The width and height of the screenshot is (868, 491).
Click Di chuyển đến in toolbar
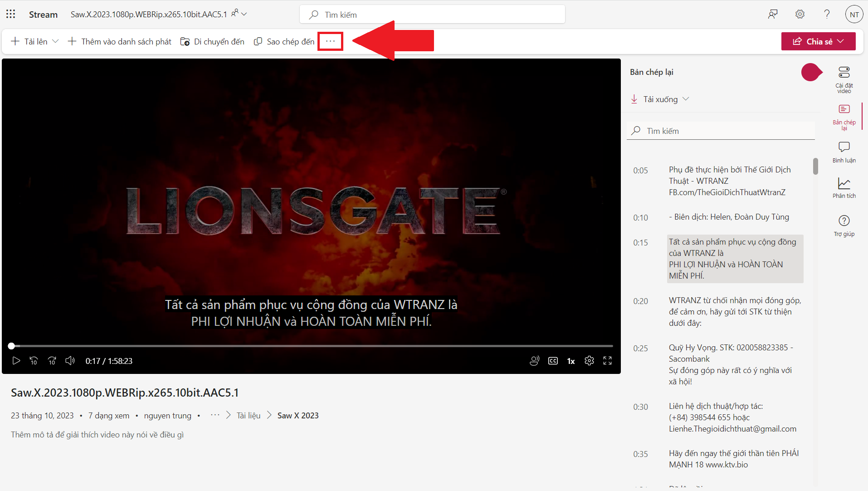(212, 41)
